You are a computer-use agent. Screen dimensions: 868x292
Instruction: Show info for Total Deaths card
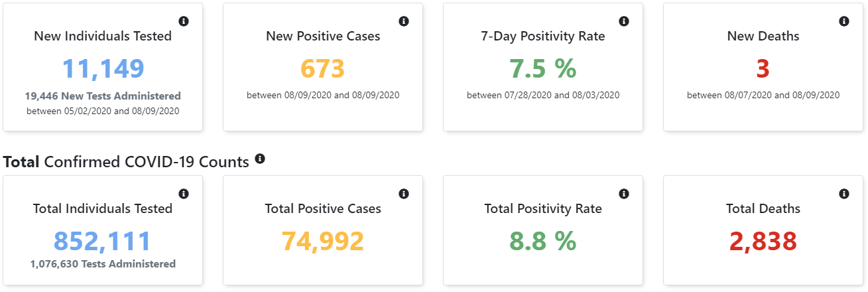pos(844,194)
